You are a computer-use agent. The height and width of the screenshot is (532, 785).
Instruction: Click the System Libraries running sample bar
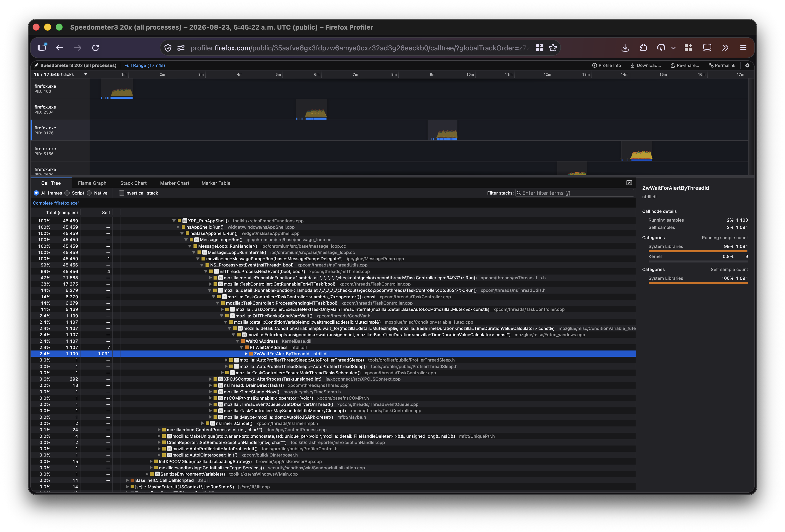(698, 251)
